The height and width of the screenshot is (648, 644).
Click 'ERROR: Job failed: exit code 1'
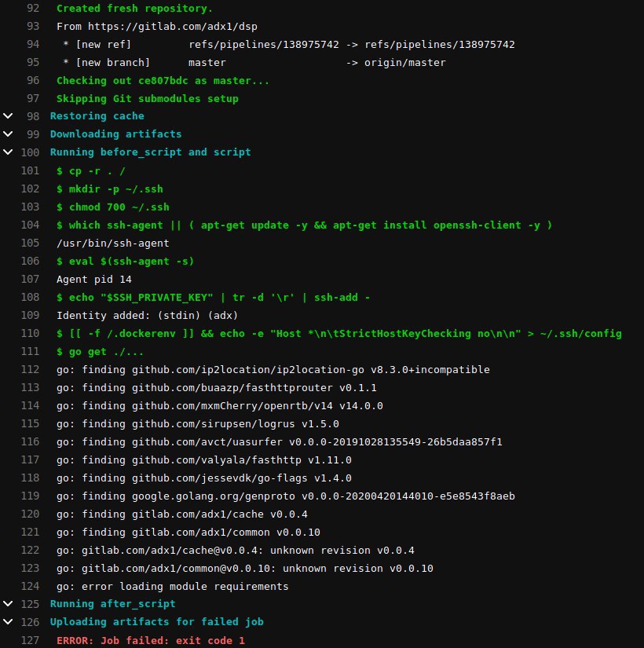151,641
